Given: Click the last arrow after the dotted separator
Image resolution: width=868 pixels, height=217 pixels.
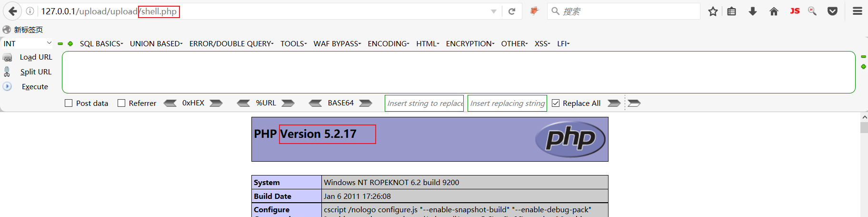Looking at the screenshot, I should 634,103.
